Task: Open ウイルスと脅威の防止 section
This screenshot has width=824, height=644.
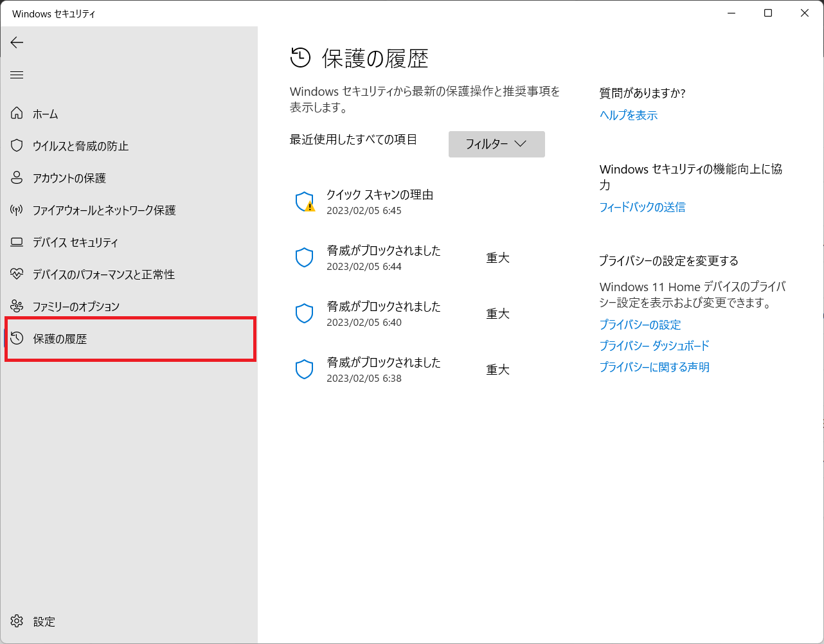Action: pyautogui.click(x=81, y=146)
